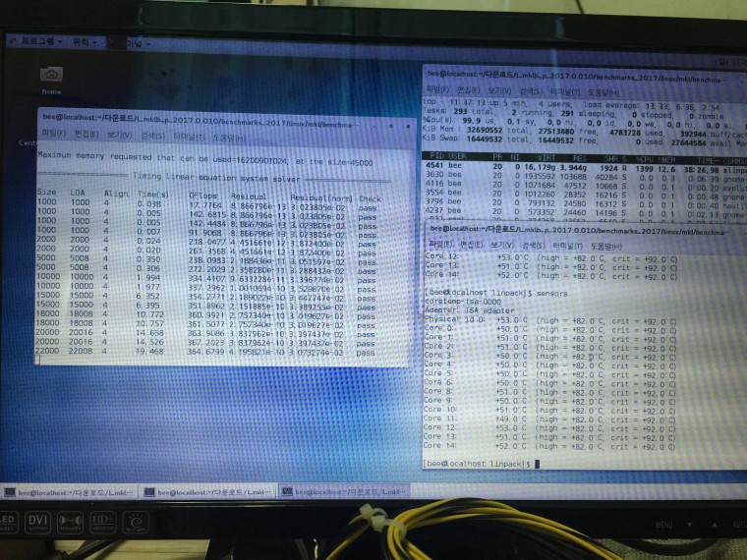This screenshot has width=747, height=560.
Task: Switch to the second terminal taskbar entry
Action: tap(208, 492)
